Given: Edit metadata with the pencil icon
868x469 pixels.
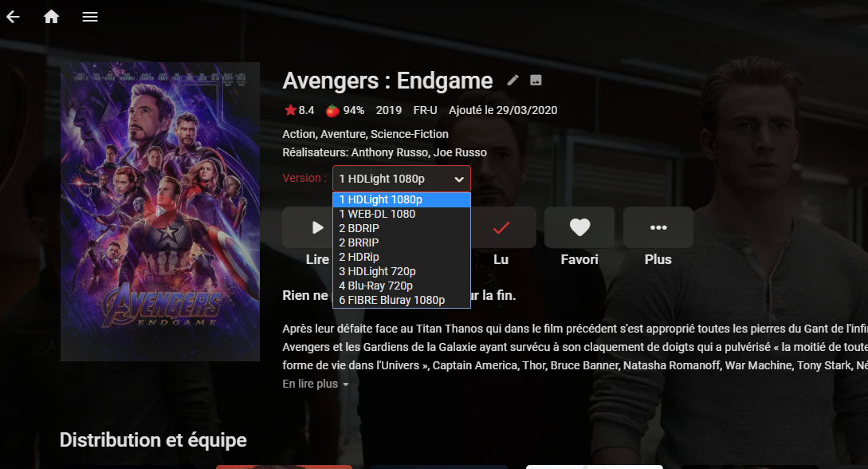Looking at the screenshot, I should coord(513,81).
